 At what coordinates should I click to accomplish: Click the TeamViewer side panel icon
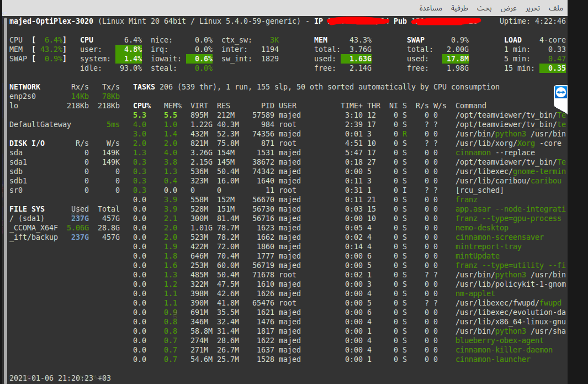tap(560, 92)
